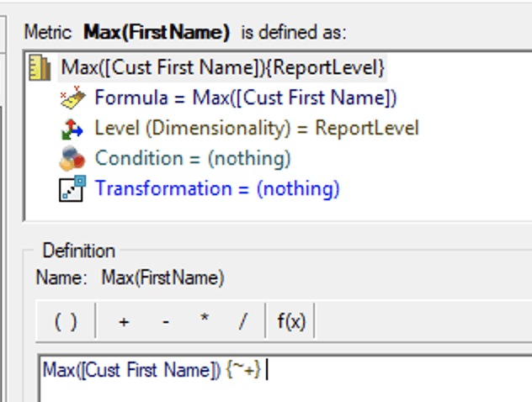Viewport: 532px width, 402px height.
Task: Click inside the metric definition text box
Action: tap(285, 378)
